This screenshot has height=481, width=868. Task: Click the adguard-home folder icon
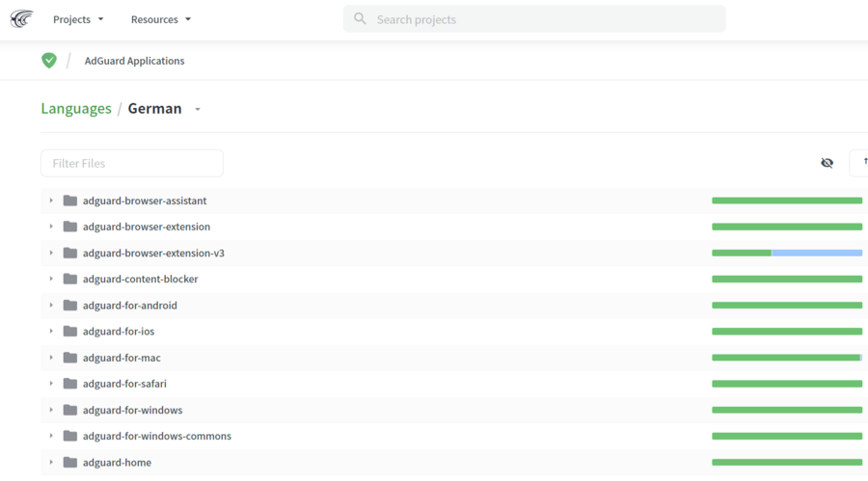[x=69, y=462]
